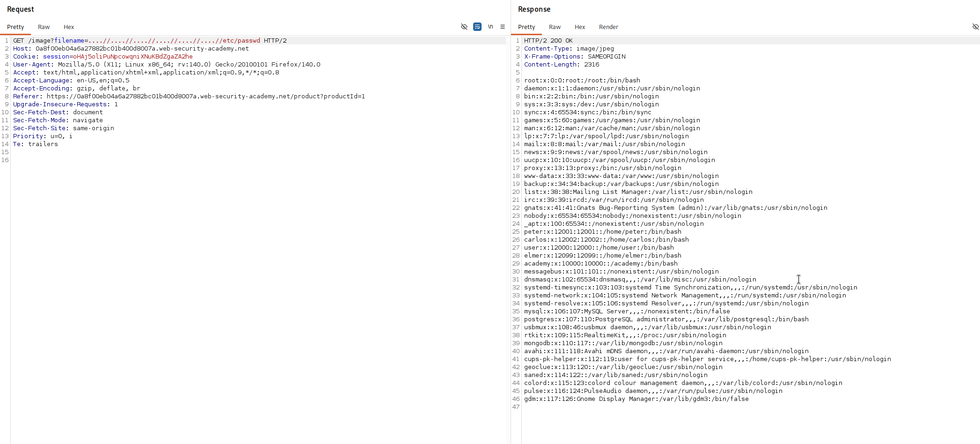Click the systemd-timesync passwd entry

coord(691,288)
